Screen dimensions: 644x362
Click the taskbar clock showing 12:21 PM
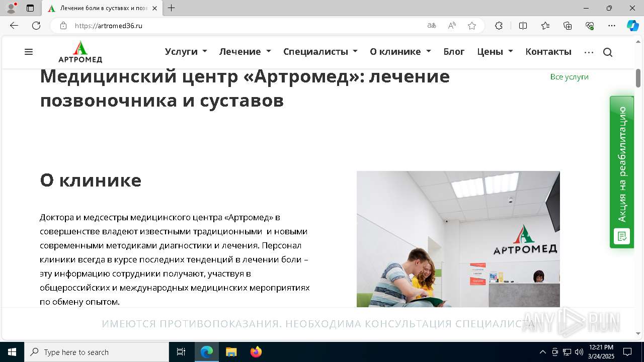pos(601,352)
